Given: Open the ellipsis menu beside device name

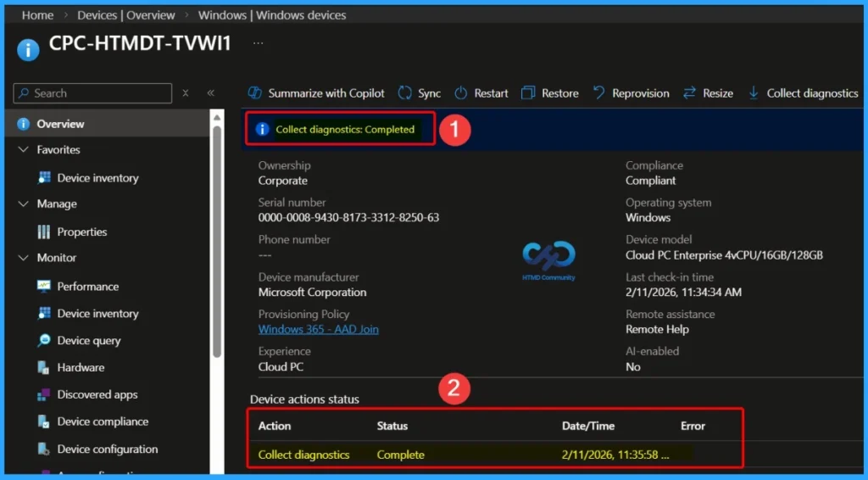Looking at the screenshot, I should click(258, 42).
